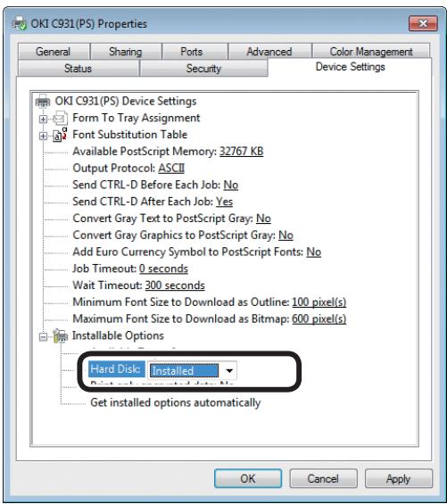Open the Advanced tab

pyautogui.click(x=269, y=52)
